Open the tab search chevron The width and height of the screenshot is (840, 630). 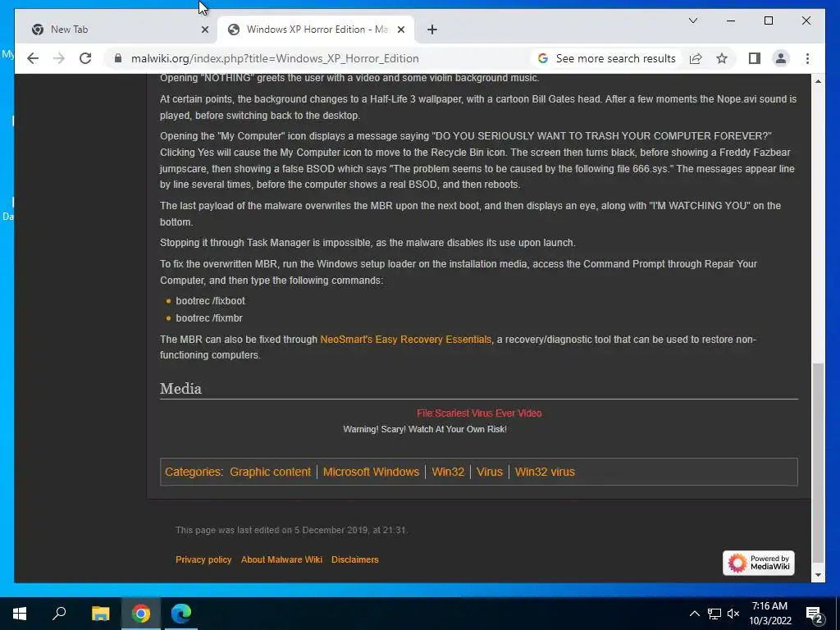[x=692, y=21]
